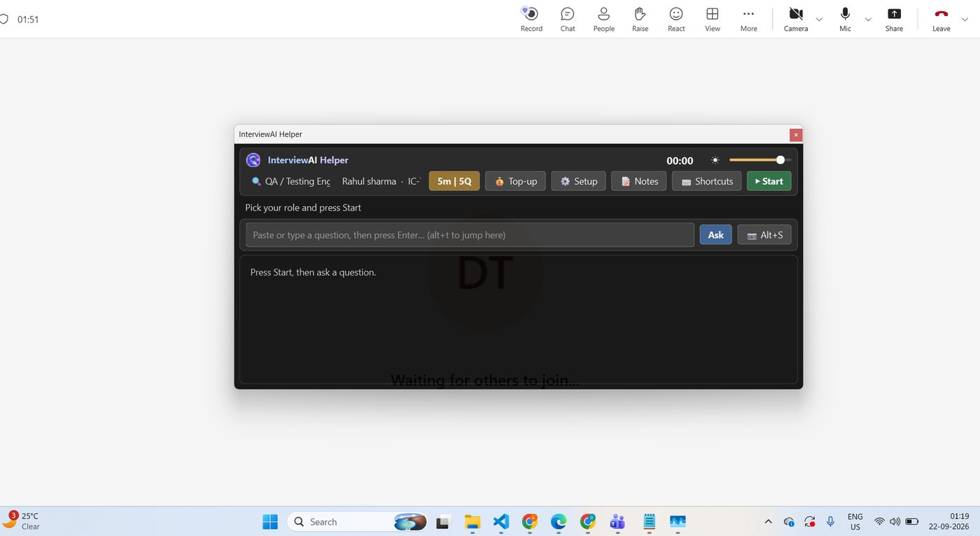The width and height of the screenshot is (980, 536).
Task: Open clock and date 01:19 calendar
Action: [949, 521]
